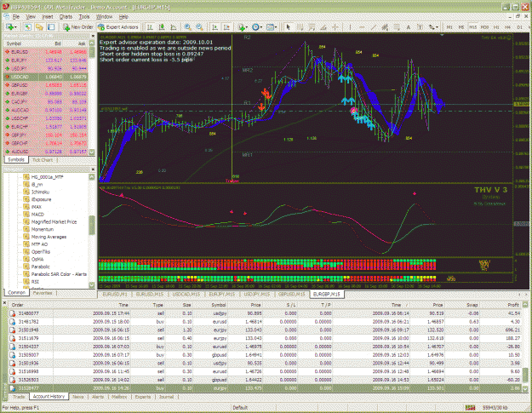Click the Zoom In magnifier icon
This screenshot has width=532, height=413.
coord(187,27)
